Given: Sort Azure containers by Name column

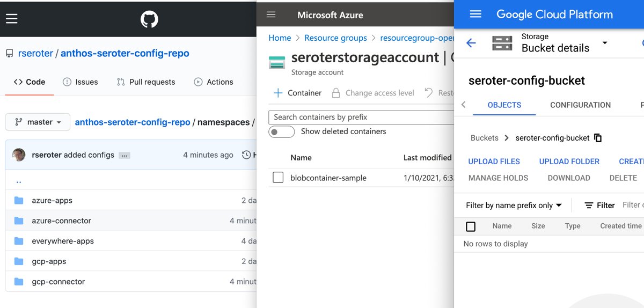Looking at the screenshot, I should pyautogui.click(x=301, y=158).
